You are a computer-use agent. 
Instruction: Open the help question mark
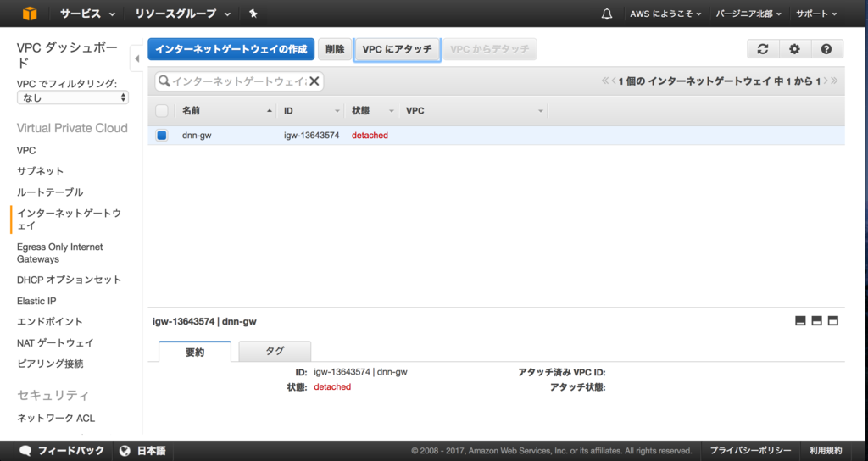(826, 49)
